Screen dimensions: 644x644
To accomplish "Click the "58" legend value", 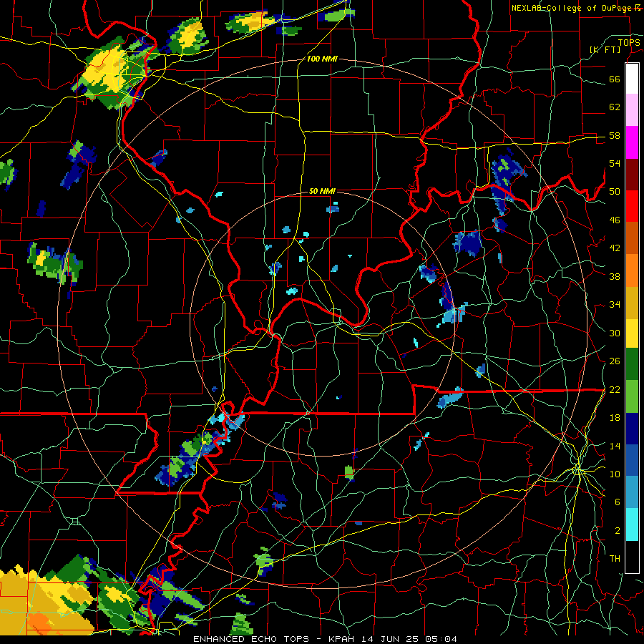I will pyautogui.click(x=615, y=135).
